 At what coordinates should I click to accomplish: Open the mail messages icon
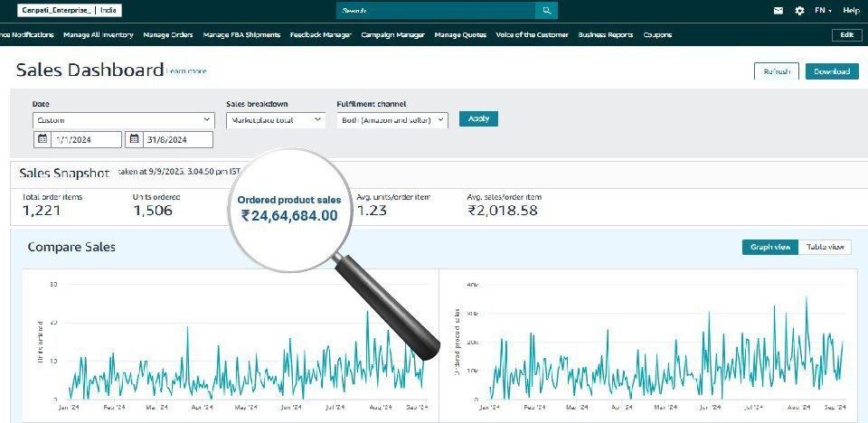(778, 11)
